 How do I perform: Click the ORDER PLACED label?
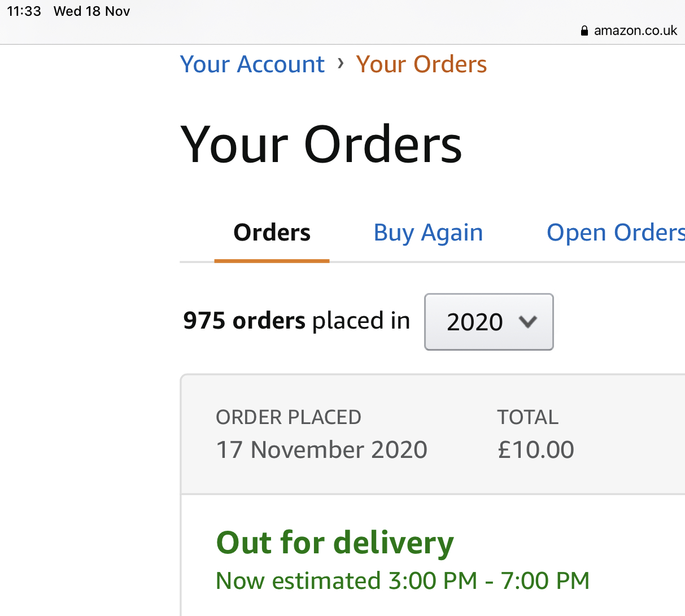click(x=289, y=417)
